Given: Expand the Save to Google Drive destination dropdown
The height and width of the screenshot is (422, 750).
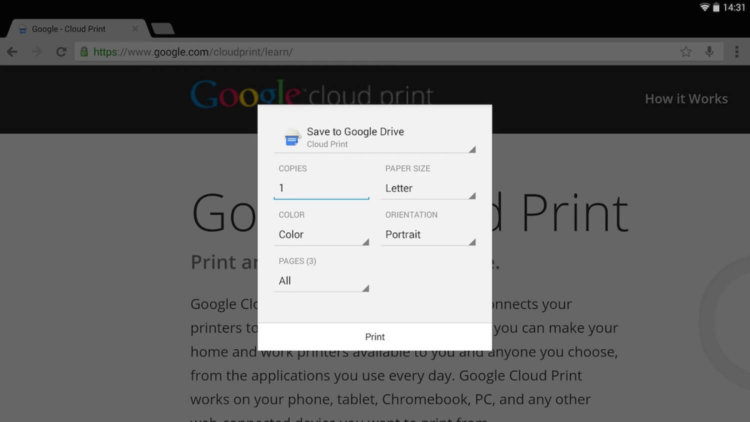Looking at the screenshot, I should (380, 138).
